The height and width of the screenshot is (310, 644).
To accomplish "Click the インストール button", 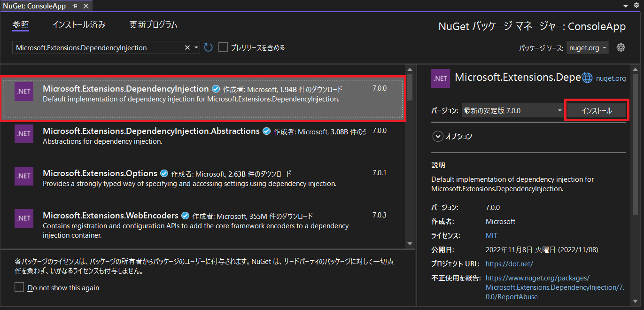I will [596, 111].
